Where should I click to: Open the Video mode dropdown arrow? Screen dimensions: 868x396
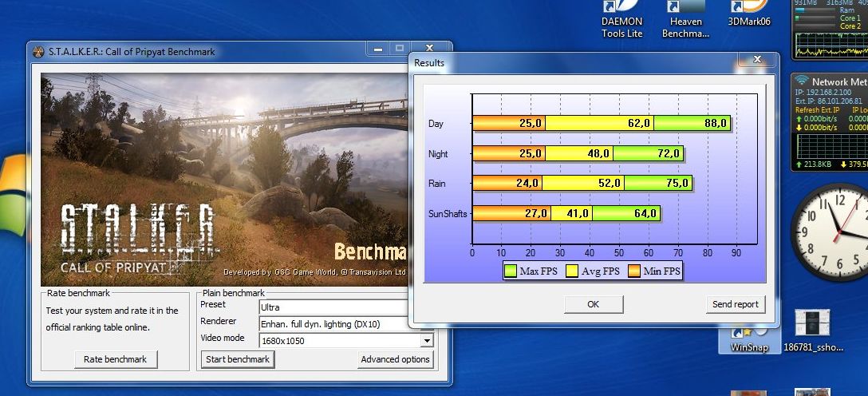pos(426,341)
